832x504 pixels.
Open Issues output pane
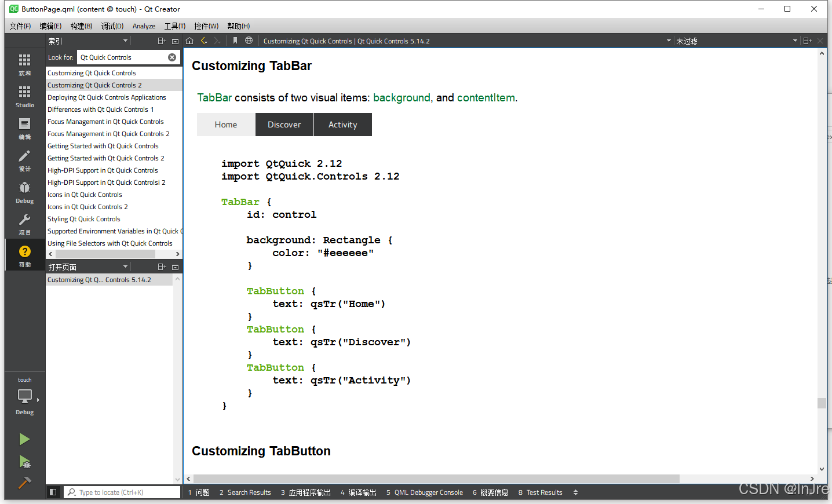tap(199, 492)
